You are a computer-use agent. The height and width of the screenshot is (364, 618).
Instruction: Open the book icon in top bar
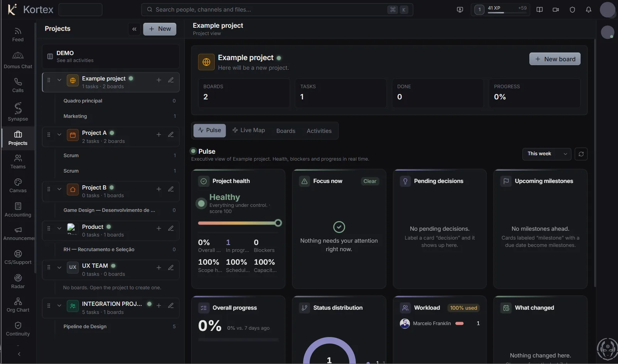pyautogui.click(x=539, y=10)
